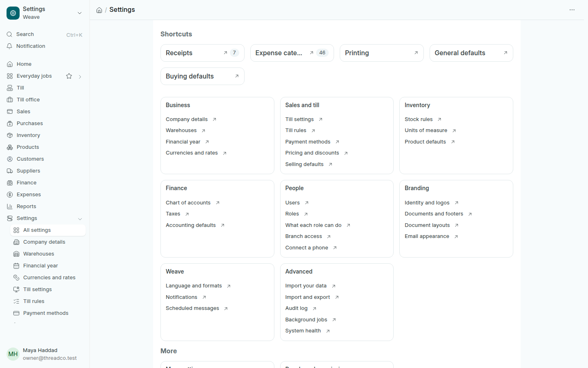This screenshot has width=588, height=368.
Task: Open the General defaults shortcut
Action: click(471, 53)
